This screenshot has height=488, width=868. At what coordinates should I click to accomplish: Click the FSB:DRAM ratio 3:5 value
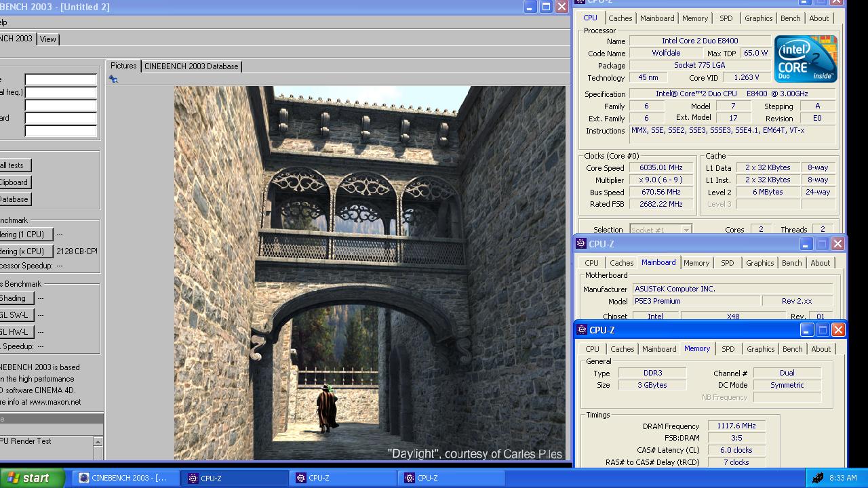pyautogui.click(x=736, y=438)
